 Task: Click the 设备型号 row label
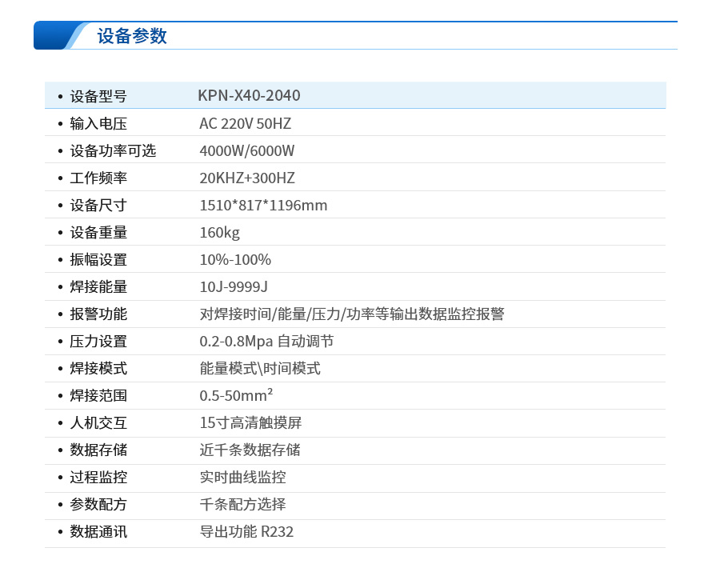[x=98, y=97]
